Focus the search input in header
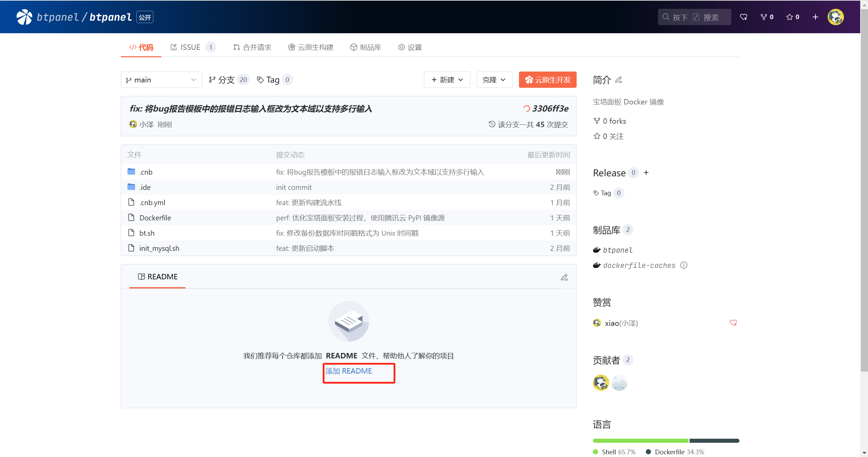This screenshot has width=868, height=457. (694, 17)
